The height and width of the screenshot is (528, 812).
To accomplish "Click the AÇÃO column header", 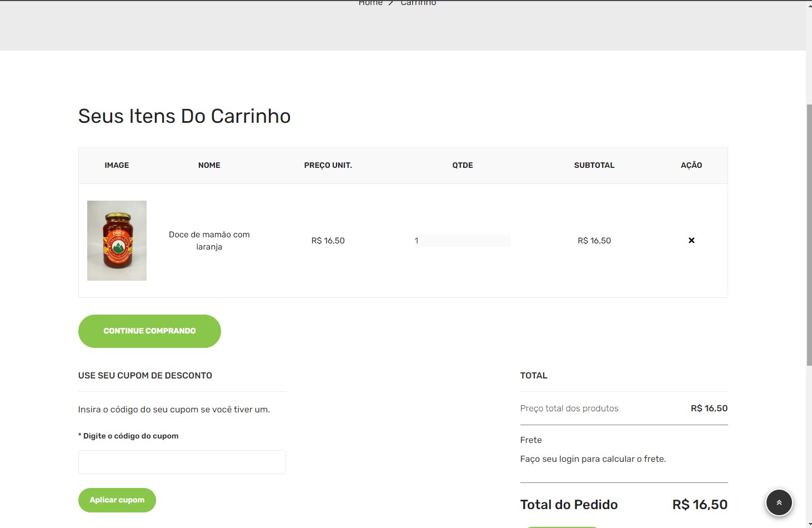I will (691, 166).
